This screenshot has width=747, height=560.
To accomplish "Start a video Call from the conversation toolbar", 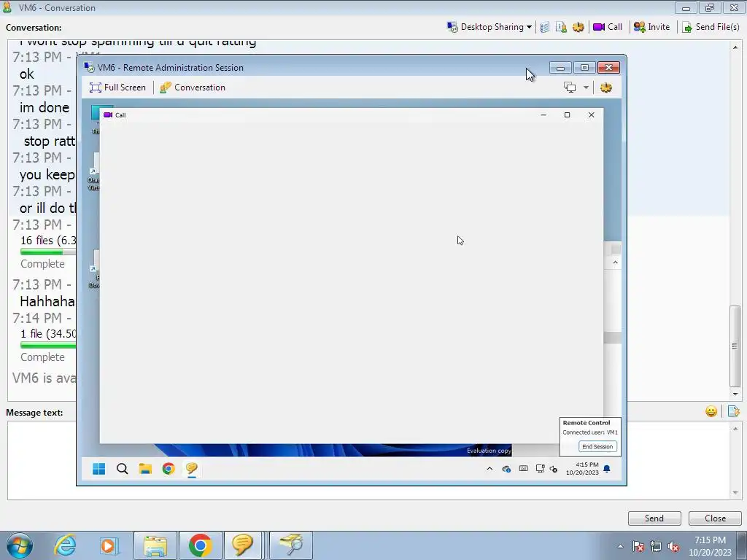I will [x=608, y=27].
